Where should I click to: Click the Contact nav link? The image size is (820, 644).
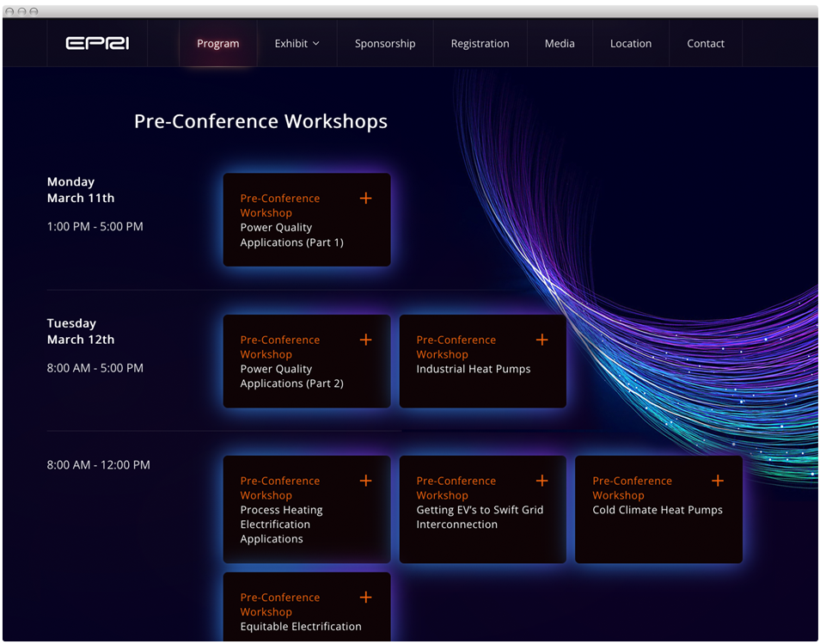point(706,43)
